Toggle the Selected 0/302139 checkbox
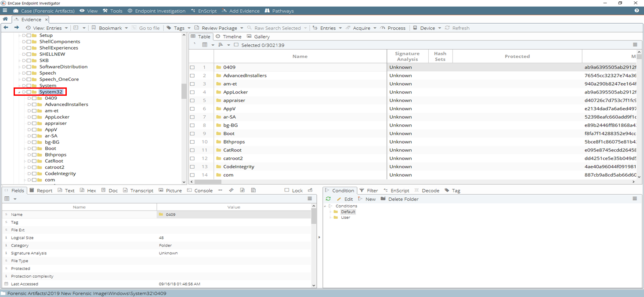The width and height of the screenshot is (644, 297). point(236,45)
